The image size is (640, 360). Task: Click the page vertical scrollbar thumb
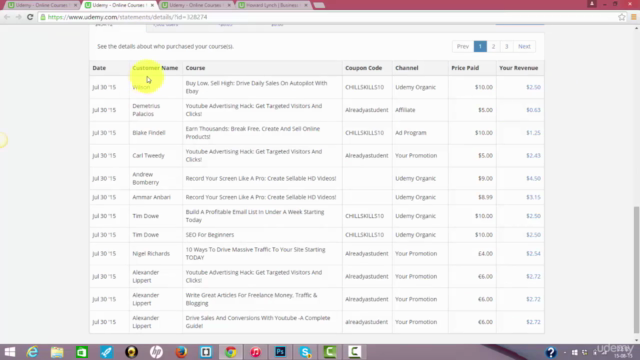tap(636, 269)
